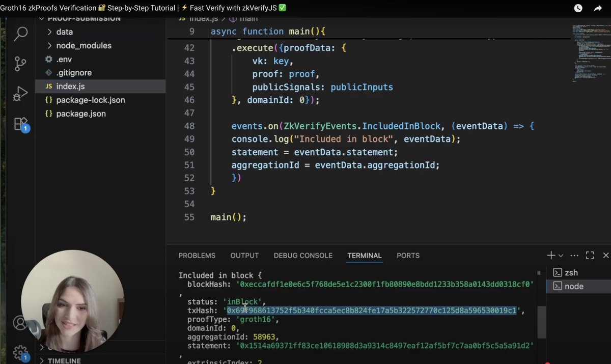Viewport: 611px width, 364px height.
Task: Maximize the terminal panel size
Action: [x=590, y=255]
